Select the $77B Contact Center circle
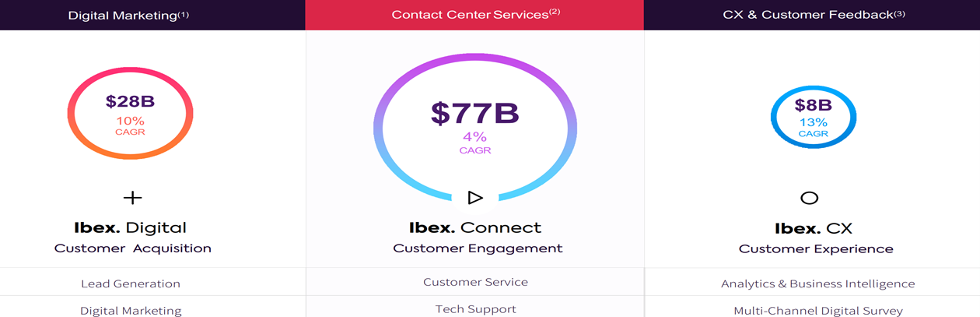 pyautogui.click(x=475, y=125)
